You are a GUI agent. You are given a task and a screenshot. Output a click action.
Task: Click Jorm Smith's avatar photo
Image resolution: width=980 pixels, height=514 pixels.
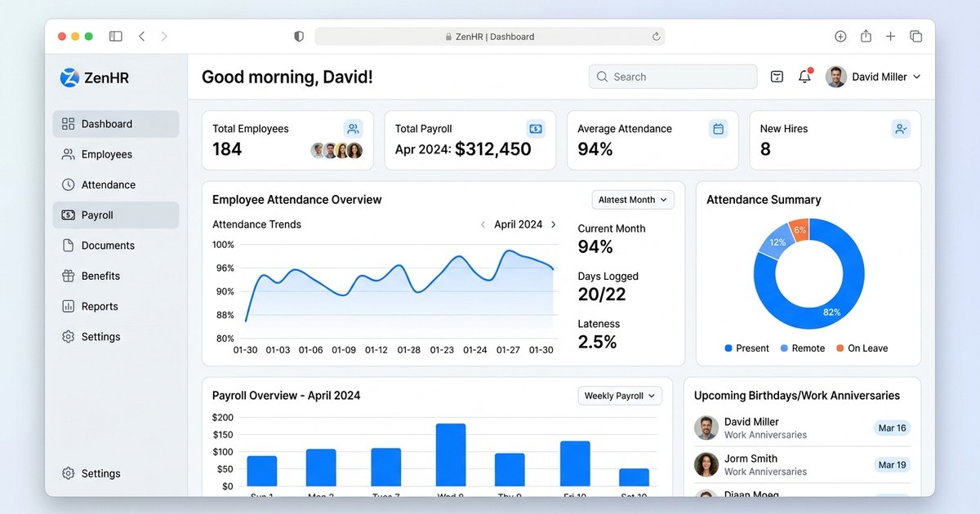pos(706,465)
